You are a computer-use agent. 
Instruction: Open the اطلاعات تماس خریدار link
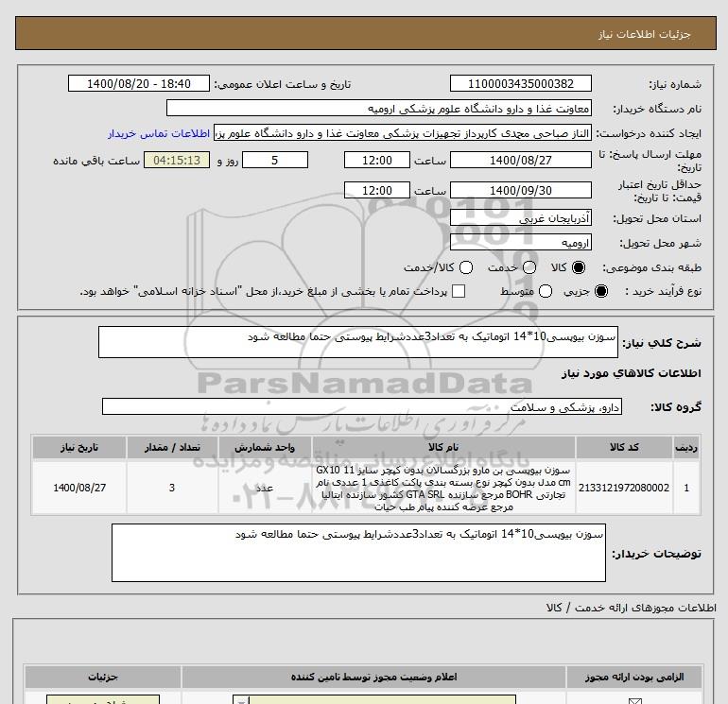(159, 133)
